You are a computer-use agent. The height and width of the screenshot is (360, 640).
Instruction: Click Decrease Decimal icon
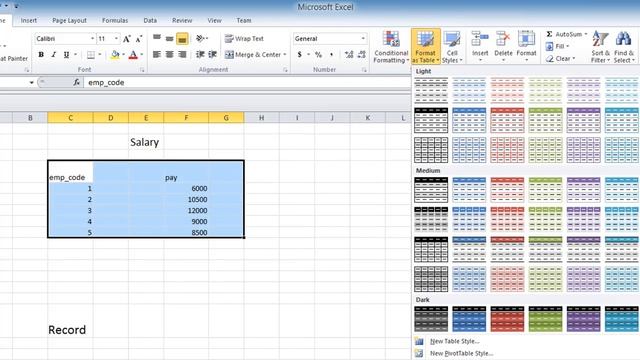point(362,54)
